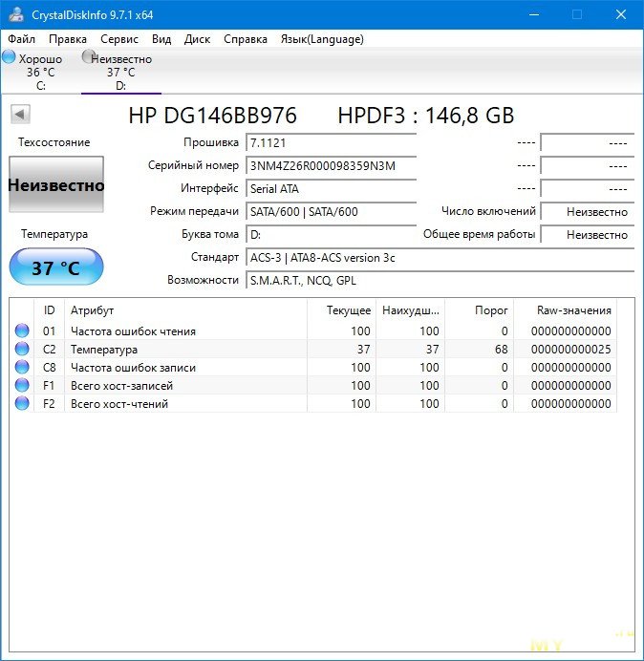Open the Файл menu

(21, 39)
